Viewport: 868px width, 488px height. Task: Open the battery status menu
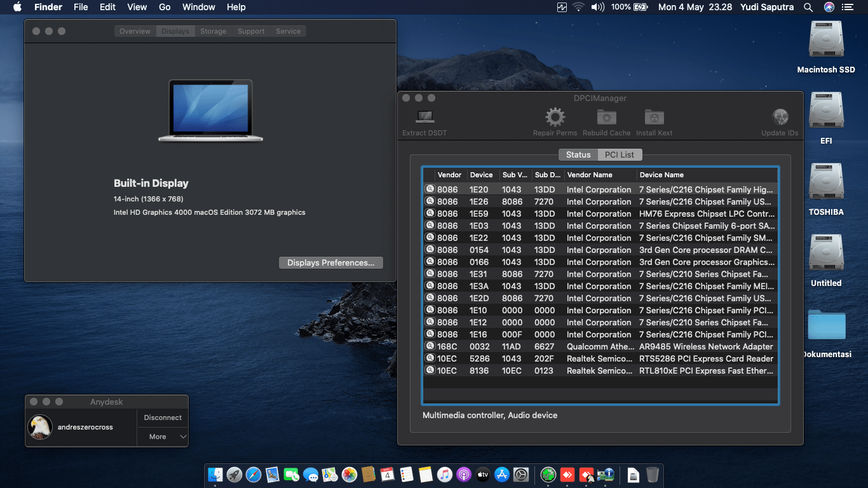point(629,7)
